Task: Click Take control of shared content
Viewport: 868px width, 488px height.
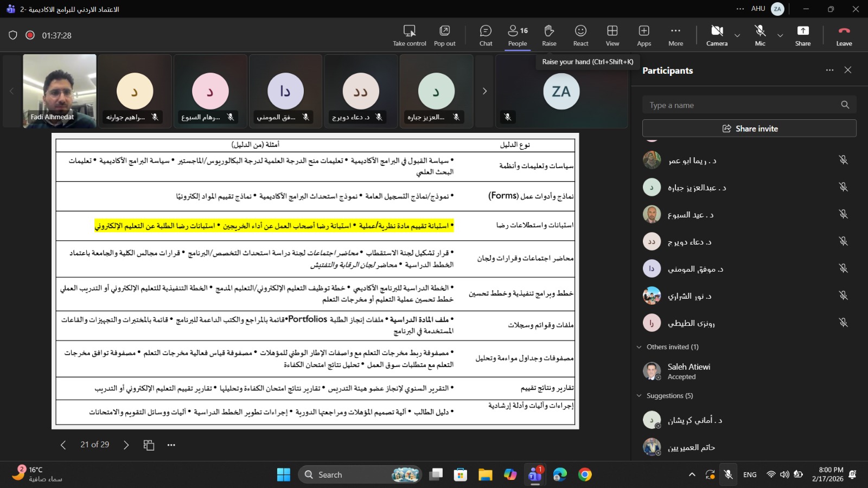Action: [x=409, y=35]
